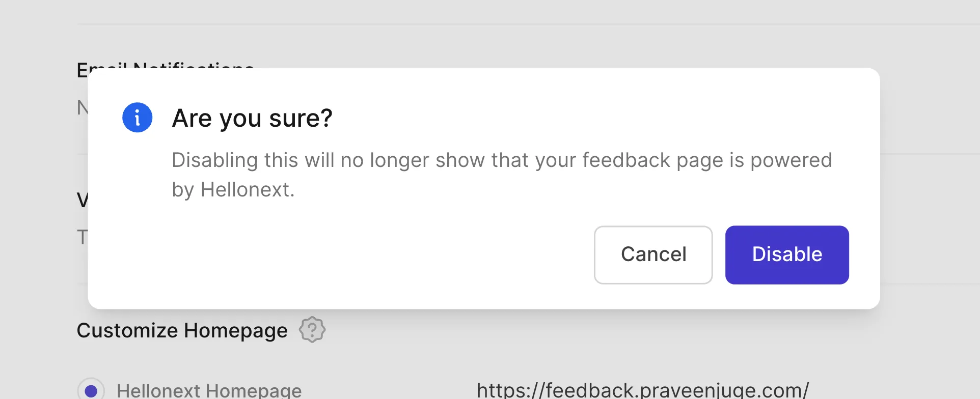980x399 pixels.
Task: Click the Hellonext Homepage label text
Action: tap(209, 390)
